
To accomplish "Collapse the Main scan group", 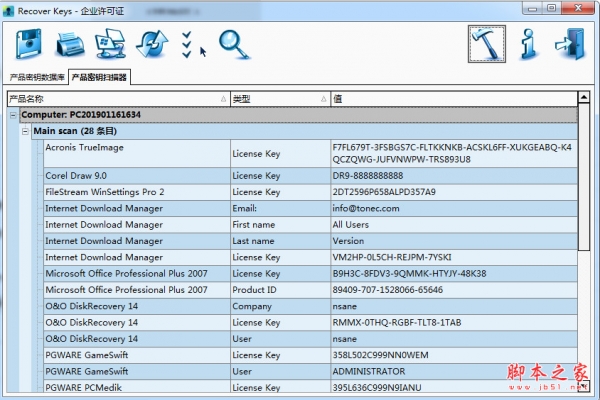I will click(x=26, y=131).
